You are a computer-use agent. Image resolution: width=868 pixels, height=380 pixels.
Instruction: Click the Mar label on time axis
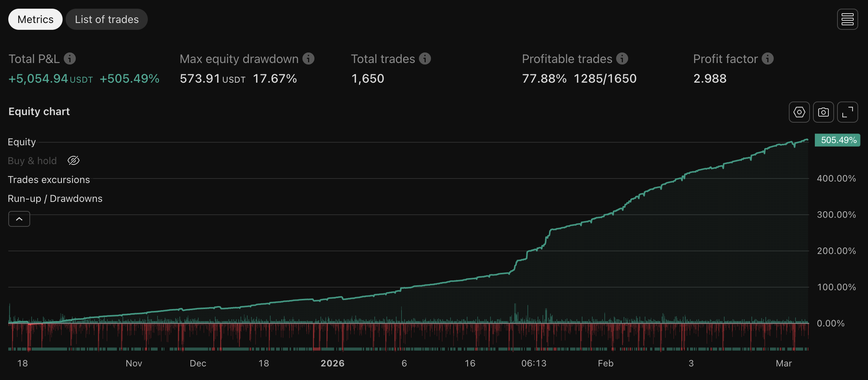(784, 363)
